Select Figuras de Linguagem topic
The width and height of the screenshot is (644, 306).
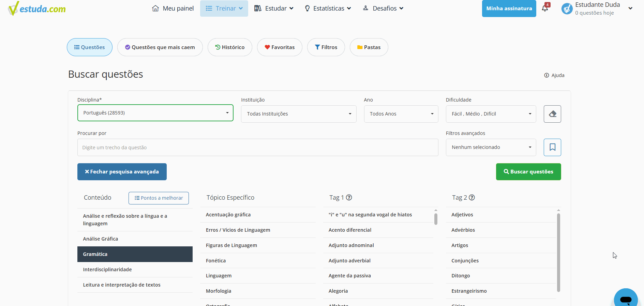[231, 245]
